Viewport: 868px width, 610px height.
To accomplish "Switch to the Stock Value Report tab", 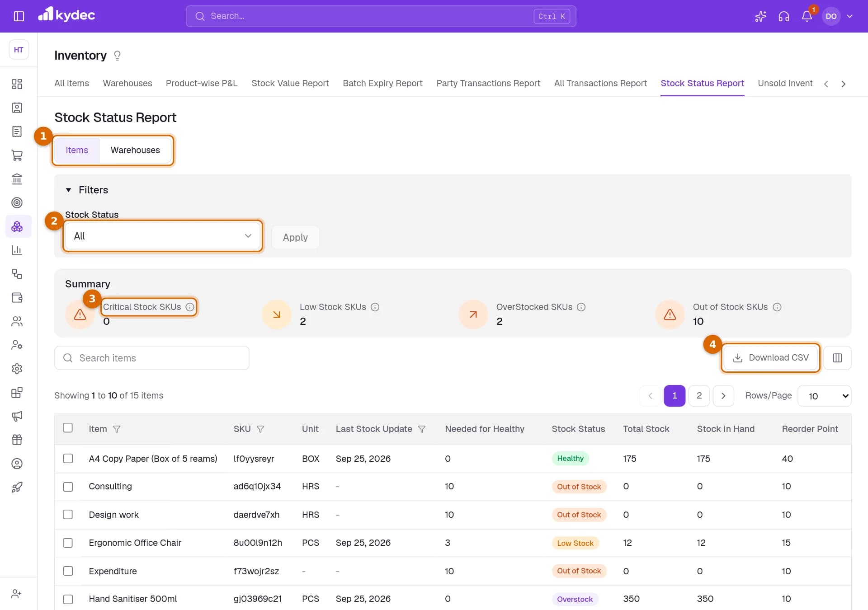I will 290,84.
